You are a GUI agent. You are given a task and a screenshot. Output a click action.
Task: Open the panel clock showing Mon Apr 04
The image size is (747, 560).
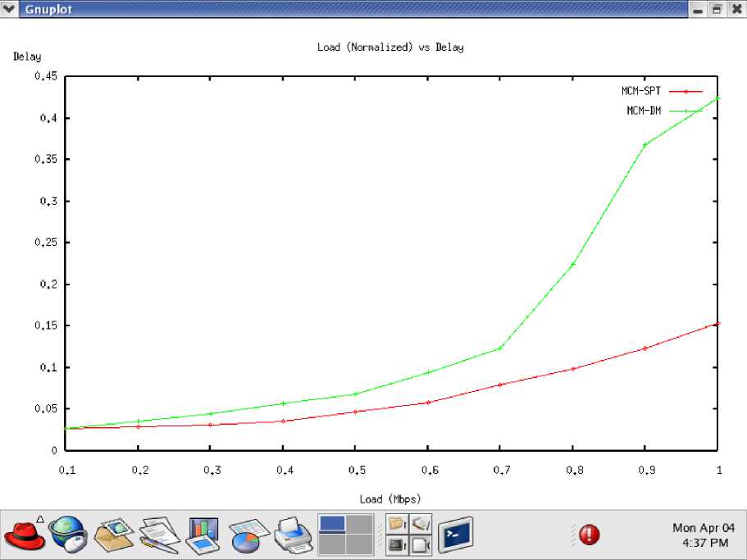click(704, 535)
